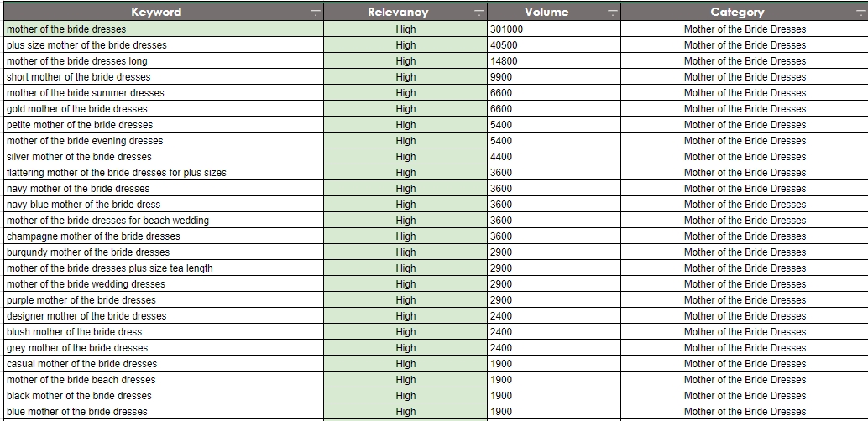868x421 pixels.
Task: Click Category cell in black dresses row
Action: click(744, 396)
